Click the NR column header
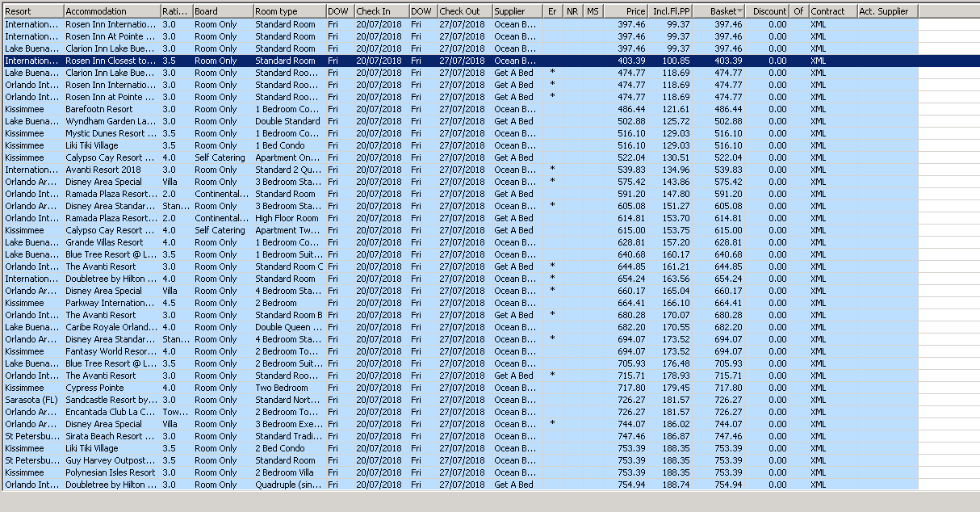 coord(573,11)
